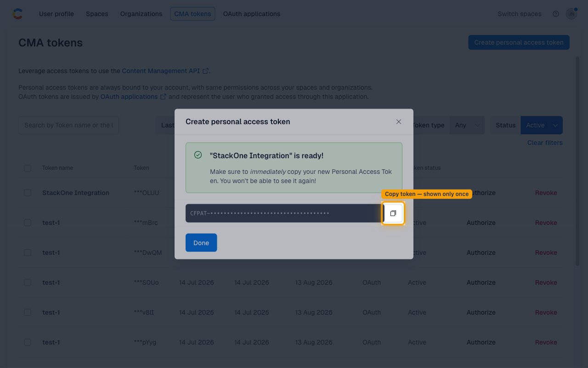Copy the new personal access token

point(393,213)
